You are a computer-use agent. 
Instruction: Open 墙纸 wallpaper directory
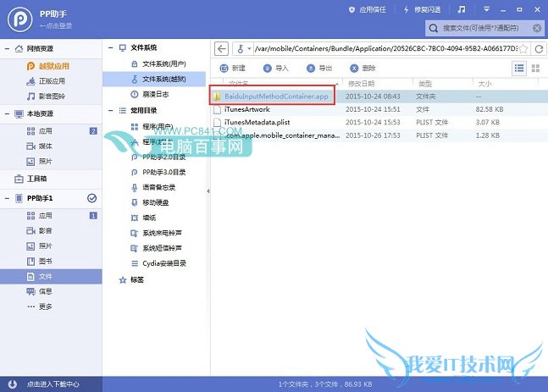tap(143, 218)
